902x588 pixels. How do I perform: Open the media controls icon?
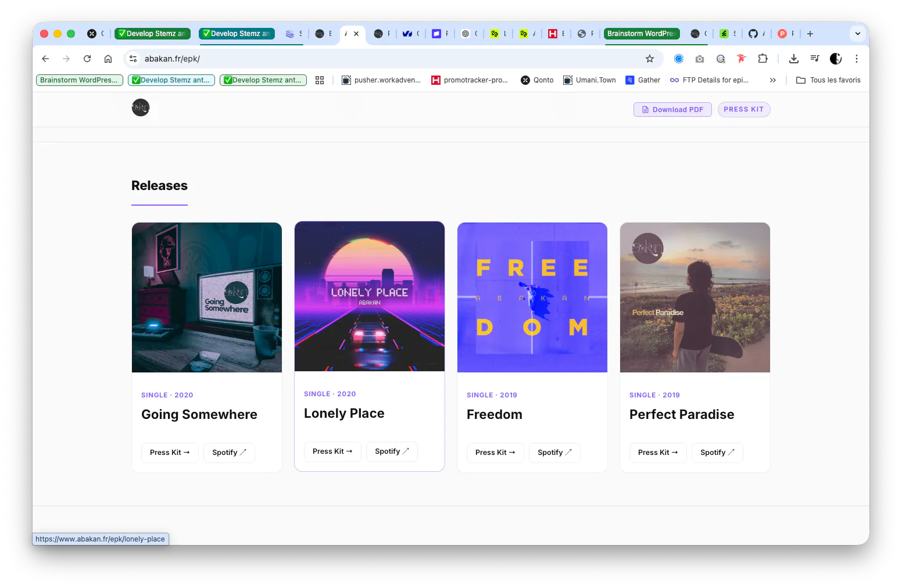815,59
